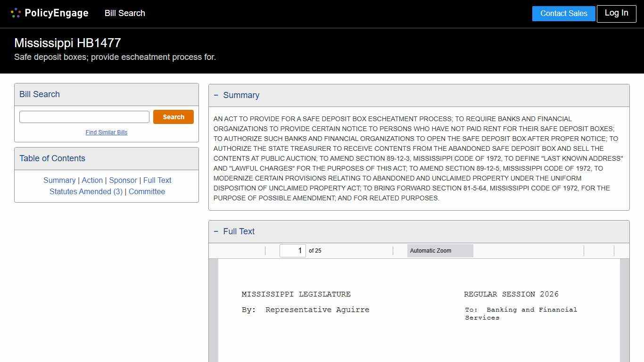
Task: Select Bill Search in top navigation
Action: [124, 13]
